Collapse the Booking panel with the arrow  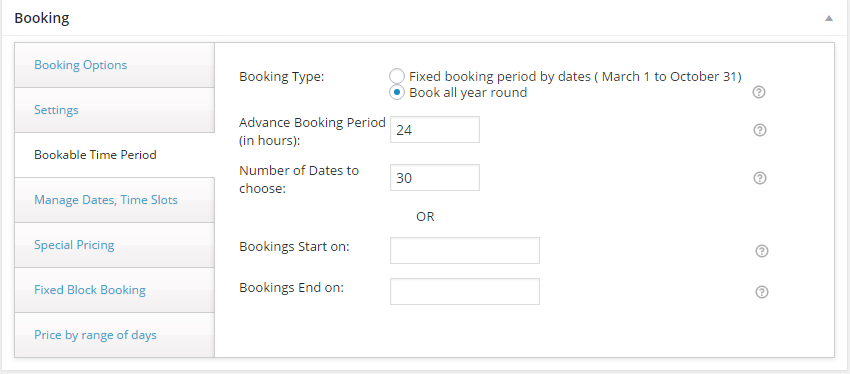coord(828,18)
